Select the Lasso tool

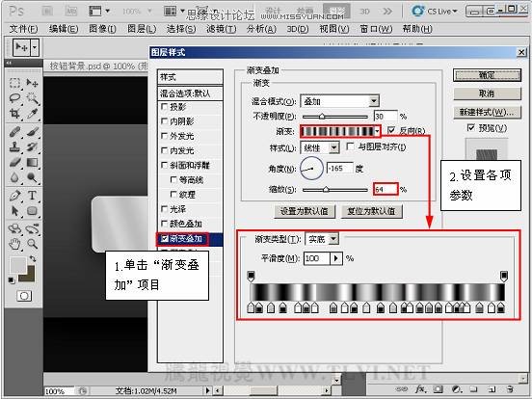pyautogui.click(x=14, y=98)
